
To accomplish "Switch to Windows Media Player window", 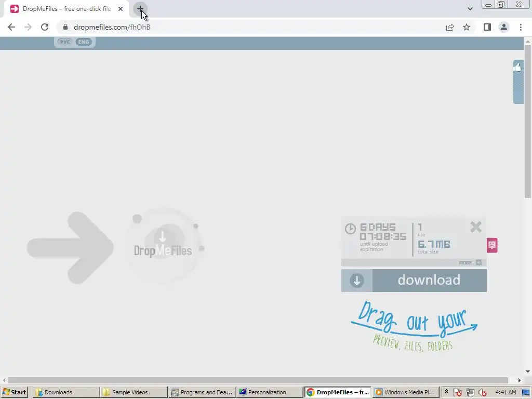I will pyautogui.click(x=405, y=392).
